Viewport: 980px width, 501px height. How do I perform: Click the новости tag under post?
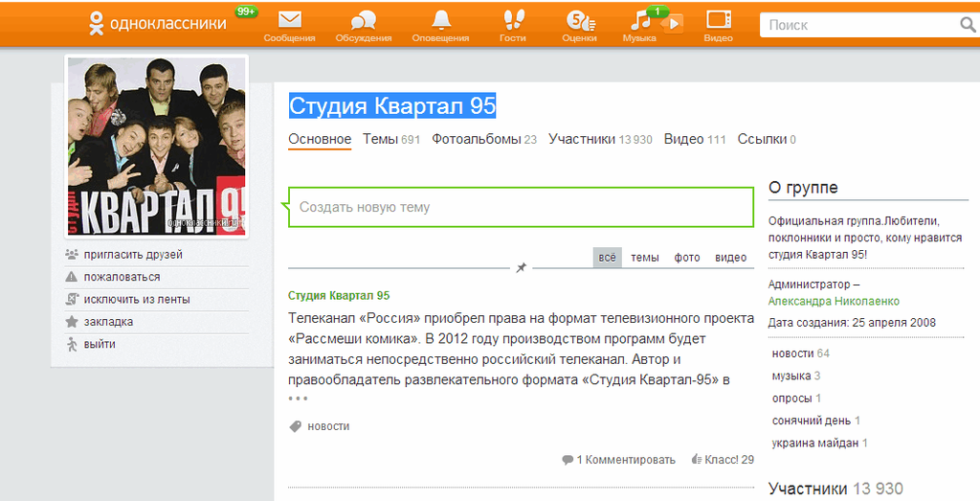(x=328, y=426)
